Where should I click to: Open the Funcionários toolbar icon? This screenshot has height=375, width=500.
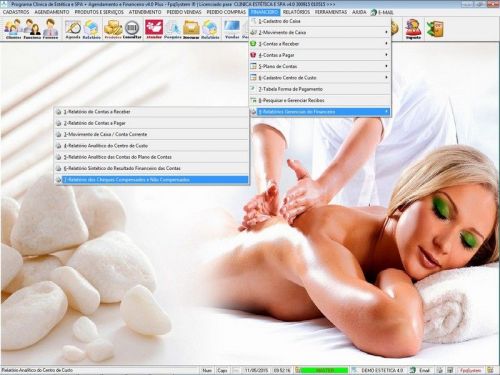pos(32,29)
